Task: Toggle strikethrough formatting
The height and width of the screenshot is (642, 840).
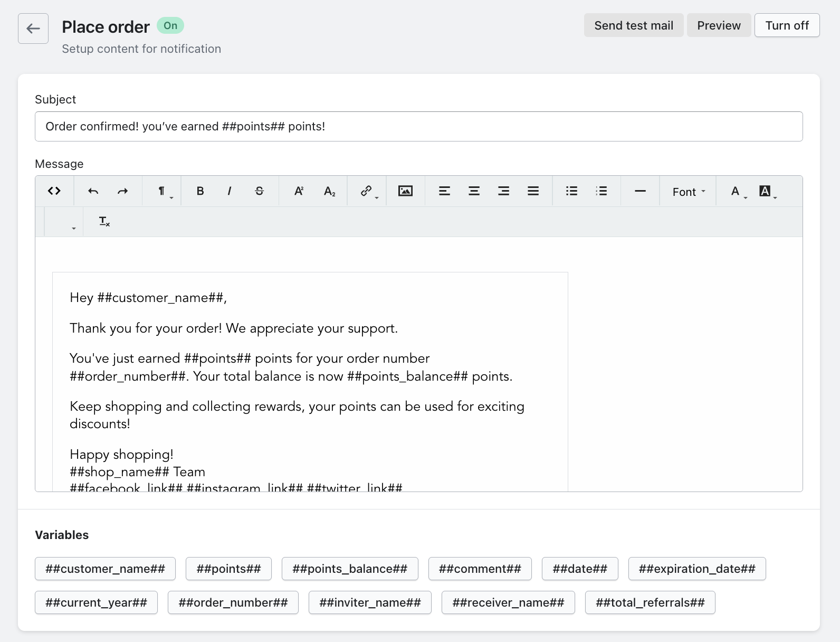Action: [259, 191]
